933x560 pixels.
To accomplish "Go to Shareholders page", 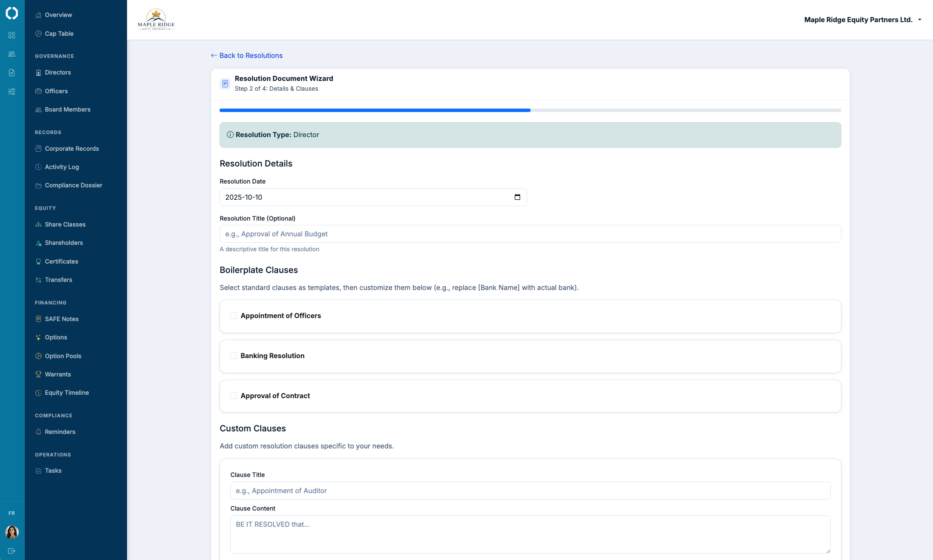I will (x=64, y=243).
